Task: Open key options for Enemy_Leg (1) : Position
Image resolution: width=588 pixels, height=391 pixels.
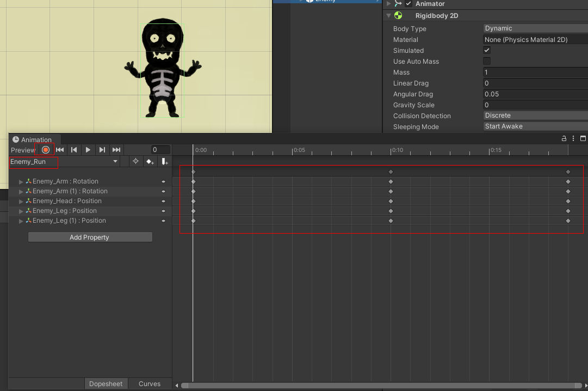Action: pyautogui.click(x=164, y=221)
